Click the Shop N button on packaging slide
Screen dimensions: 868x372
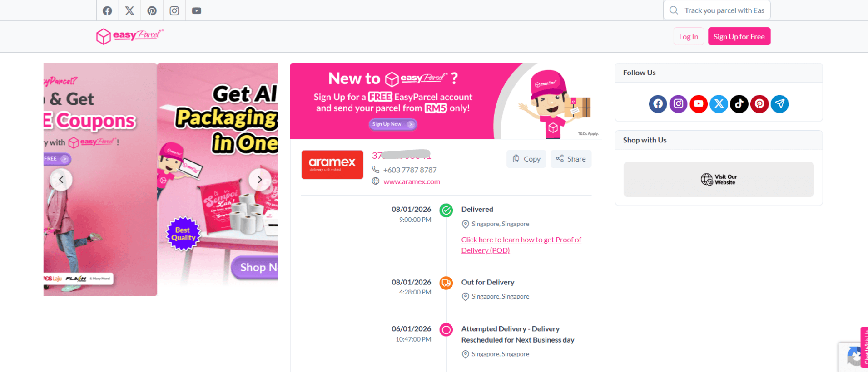coord(254,268)
